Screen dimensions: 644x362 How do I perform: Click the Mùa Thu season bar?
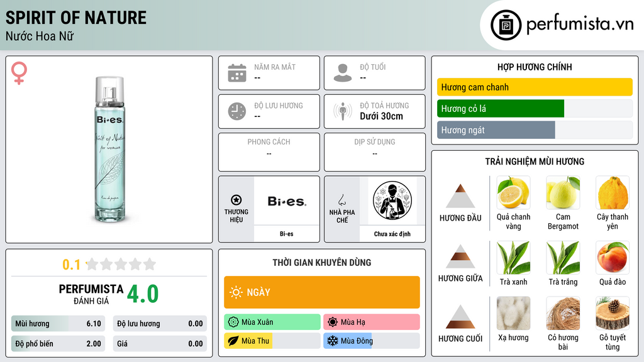[x=272, y=341]
